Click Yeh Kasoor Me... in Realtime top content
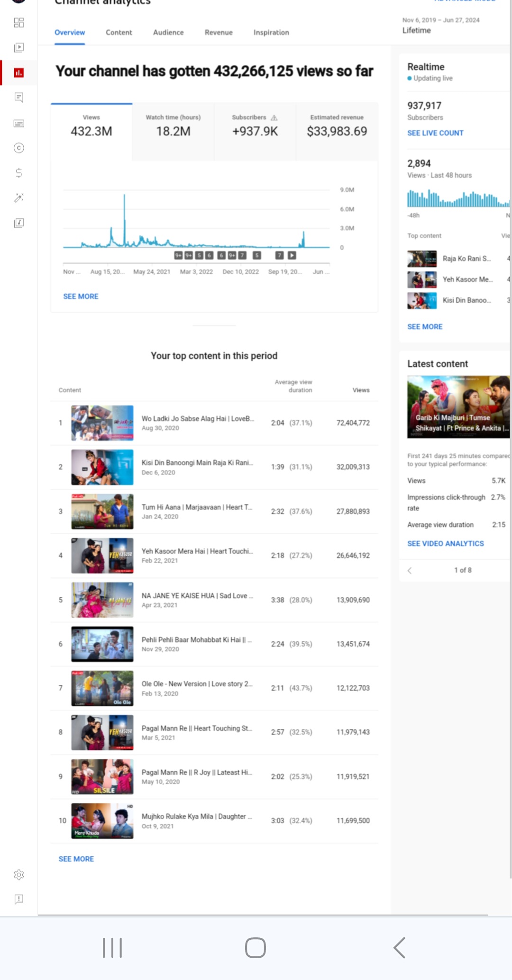Screen dimensions: 512x980 tap(467, 279)
